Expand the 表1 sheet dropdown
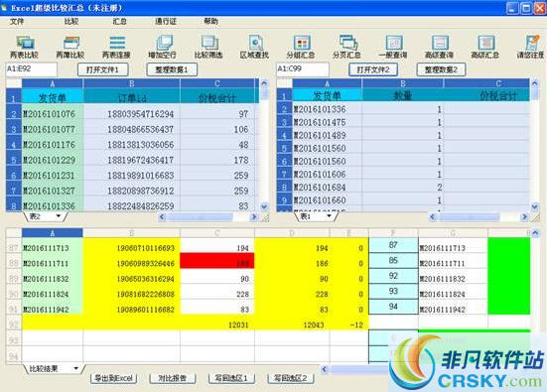This screenshot has height=392, width=547. 329,216
